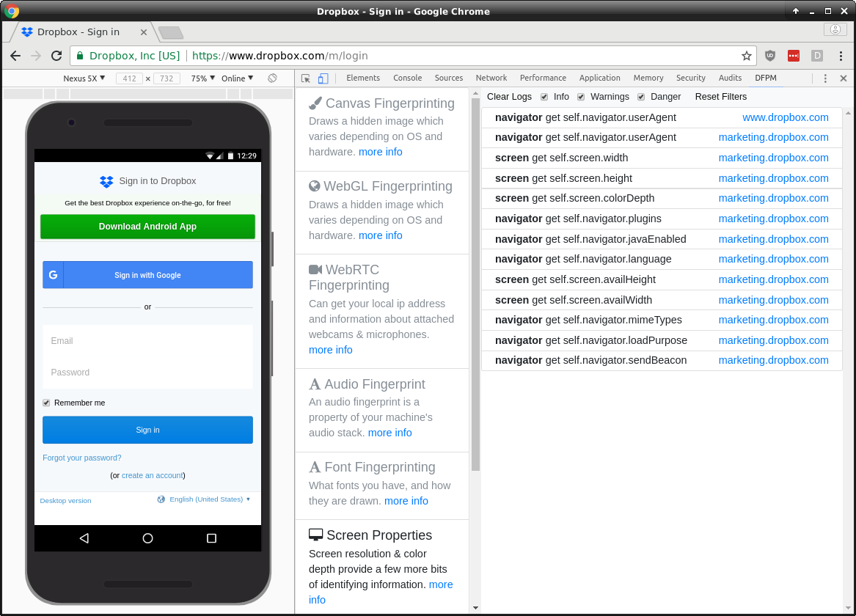This screenshot has height=616, width=856.
Task: Open the Online throttling dropdown
Action: (238, 78)
